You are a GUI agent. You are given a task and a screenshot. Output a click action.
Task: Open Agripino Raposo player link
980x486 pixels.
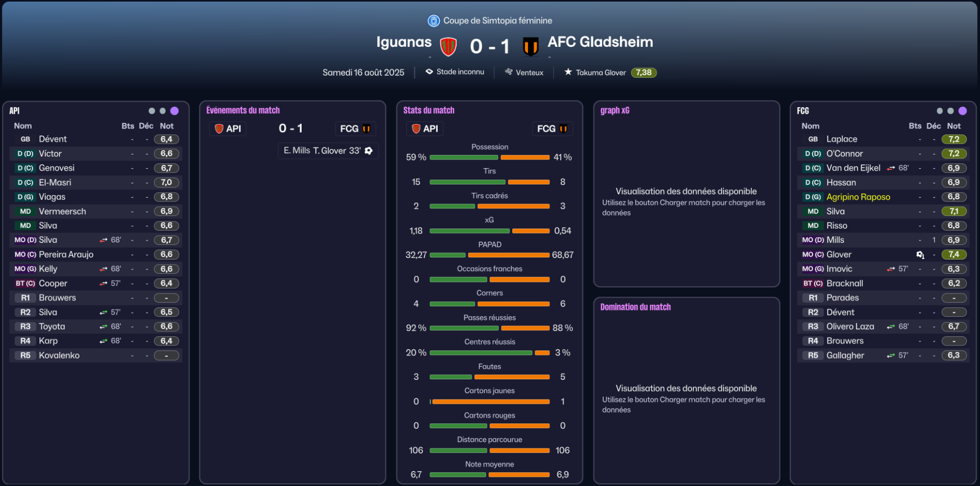point(858,197)
